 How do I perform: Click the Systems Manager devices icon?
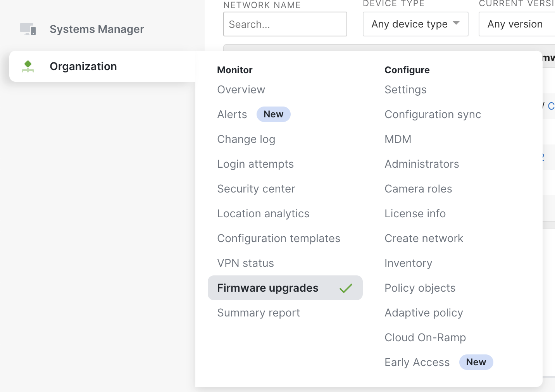[x=27, y=29]
